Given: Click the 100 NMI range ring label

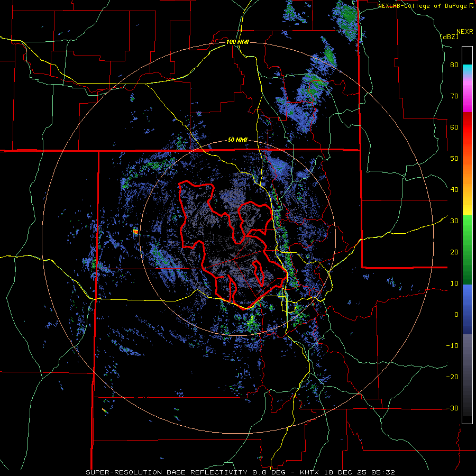Looking at the screenshot, I should (x=237, y=42).
